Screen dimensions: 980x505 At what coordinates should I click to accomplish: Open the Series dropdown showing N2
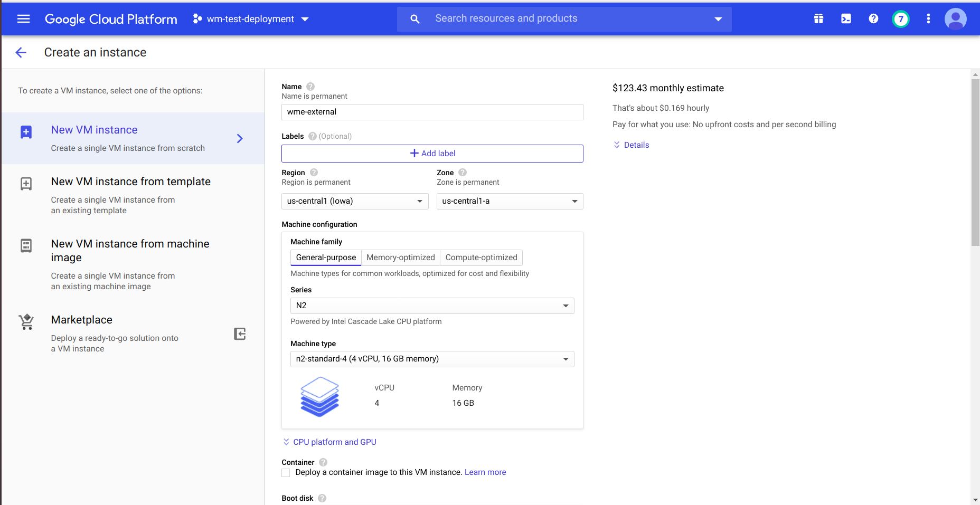(432, 306)
